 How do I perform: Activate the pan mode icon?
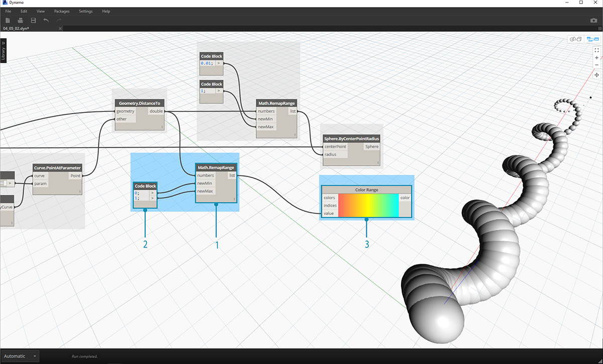click(596, 75)
